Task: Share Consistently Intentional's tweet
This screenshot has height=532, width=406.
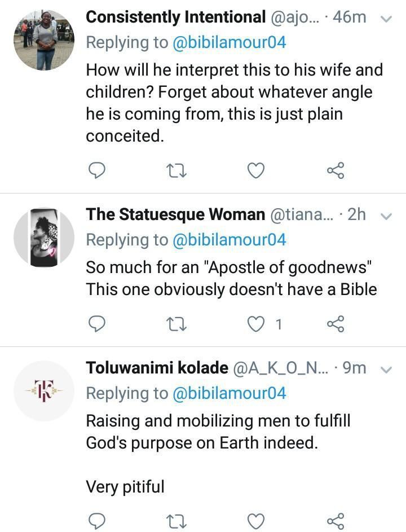Action: [x=336, y=170]
